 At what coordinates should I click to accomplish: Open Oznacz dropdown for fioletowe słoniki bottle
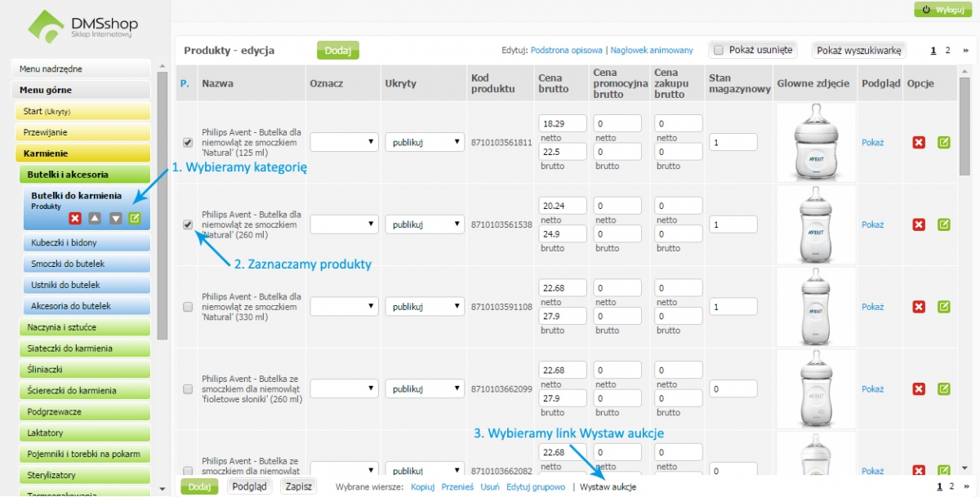343,389
